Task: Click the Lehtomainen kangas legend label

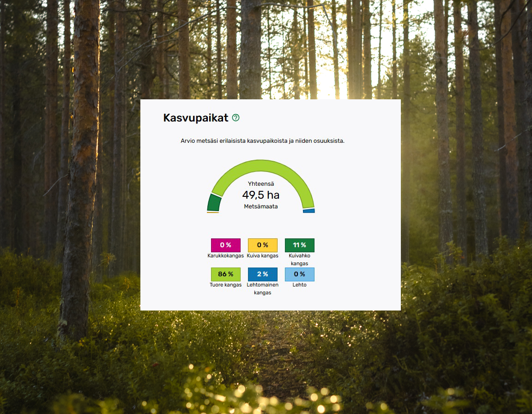Action: click(263, 289)
